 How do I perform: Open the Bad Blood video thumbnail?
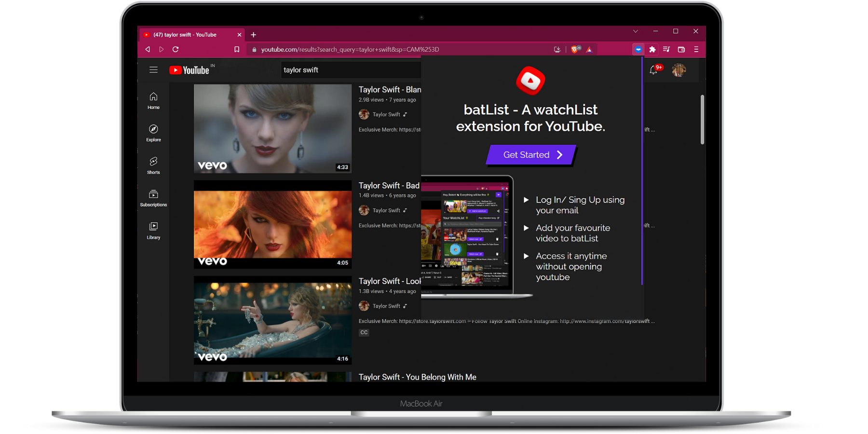tap(272, 224)
